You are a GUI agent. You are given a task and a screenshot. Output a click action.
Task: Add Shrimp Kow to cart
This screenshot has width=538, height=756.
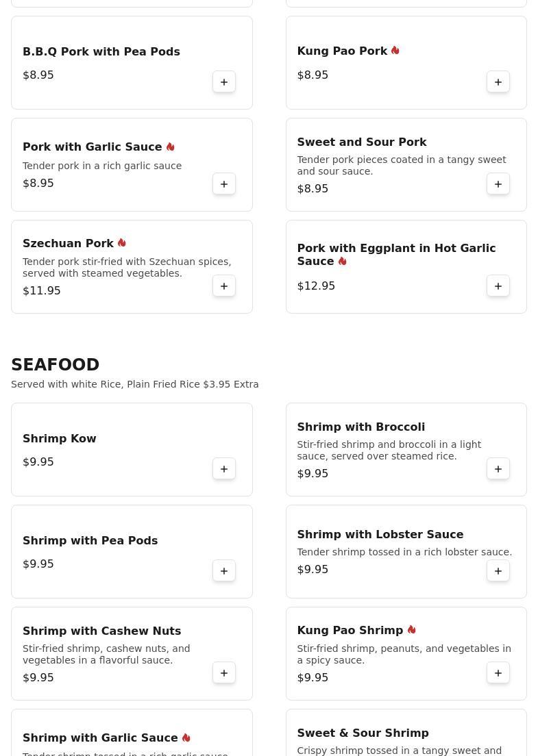(x=224, y=469)
